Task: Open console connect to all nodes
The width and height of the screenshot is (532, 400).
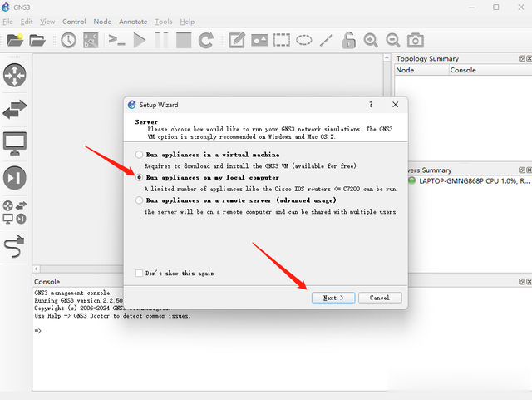Action: [x=116, y=40]
